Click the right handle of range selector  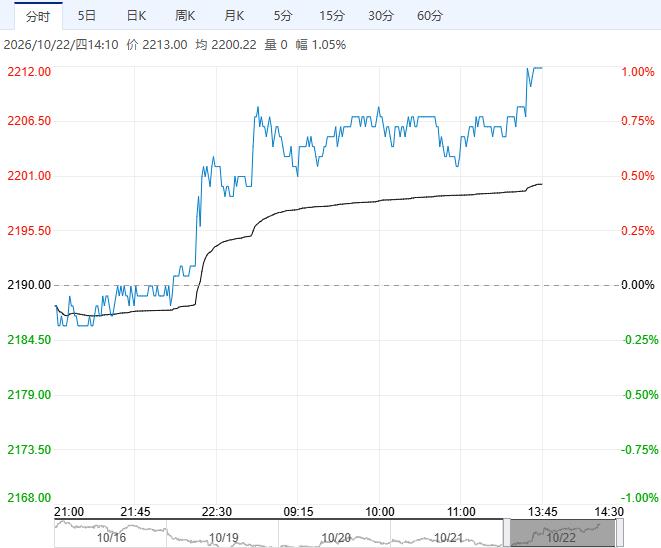click(x=620, y=533)
